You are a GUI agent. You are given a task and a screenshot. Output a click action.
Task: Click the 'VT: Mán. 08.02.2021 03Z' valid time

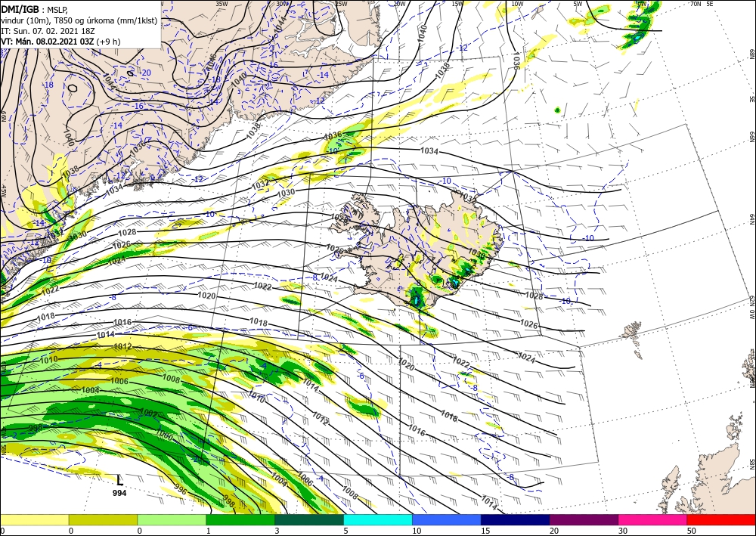[47, 42]
